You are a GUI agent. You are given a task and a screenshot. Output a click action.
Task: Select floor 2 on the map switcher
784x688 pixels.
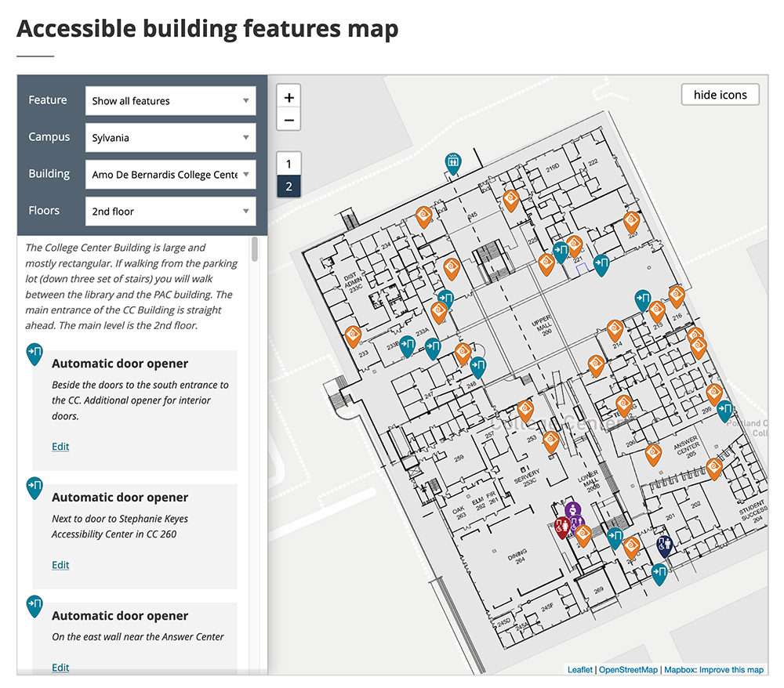pyautogui.click(x=289, y=186)
